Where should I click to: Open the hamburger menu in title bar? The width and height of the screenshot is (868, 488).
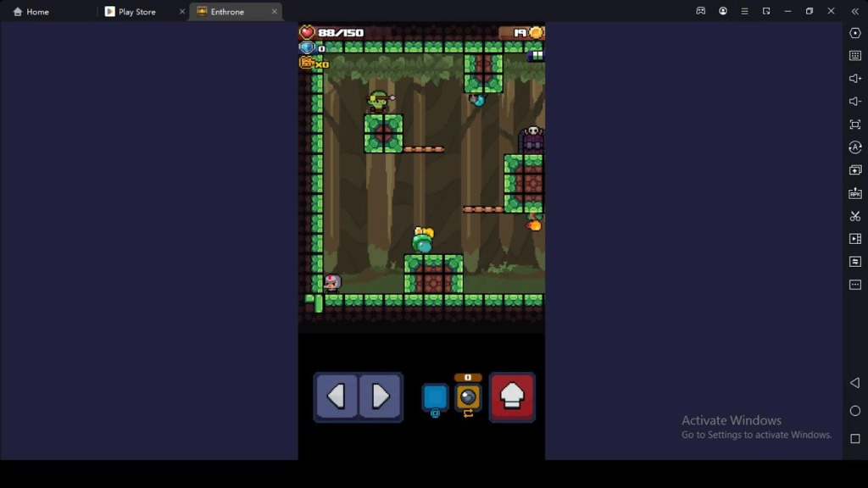pos(744,11)
